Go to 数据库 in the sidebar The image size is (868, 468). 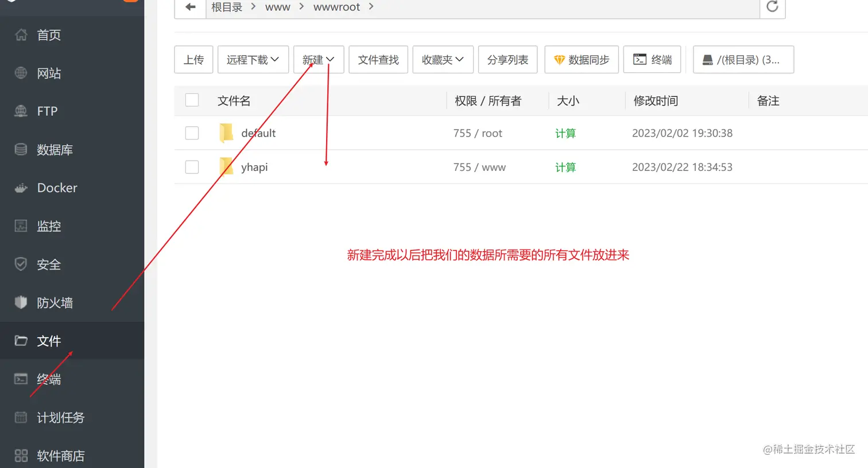pyautogui.click(x=72, y=150)
